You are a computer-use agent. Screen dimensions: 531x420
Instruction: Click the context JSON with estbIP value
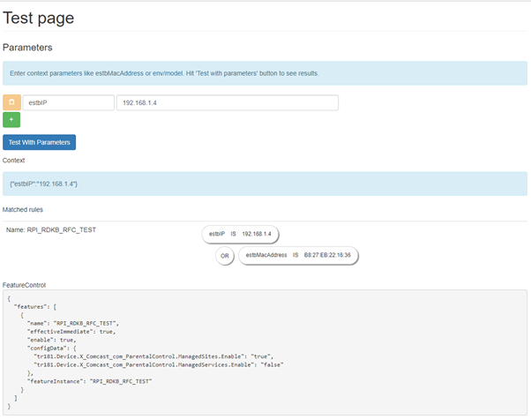[44, 184]
